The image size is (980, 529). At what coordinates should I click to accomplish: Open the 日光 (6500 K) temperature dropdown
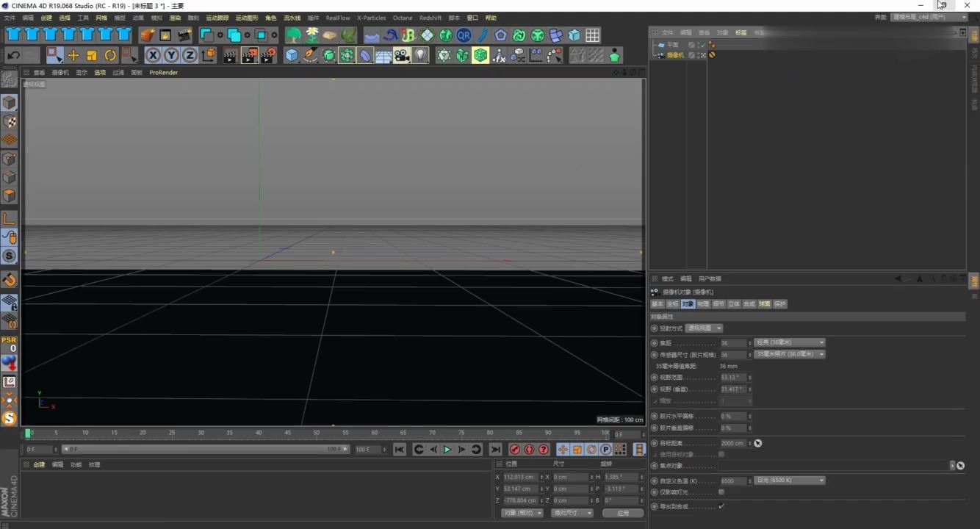click(789, 480)
